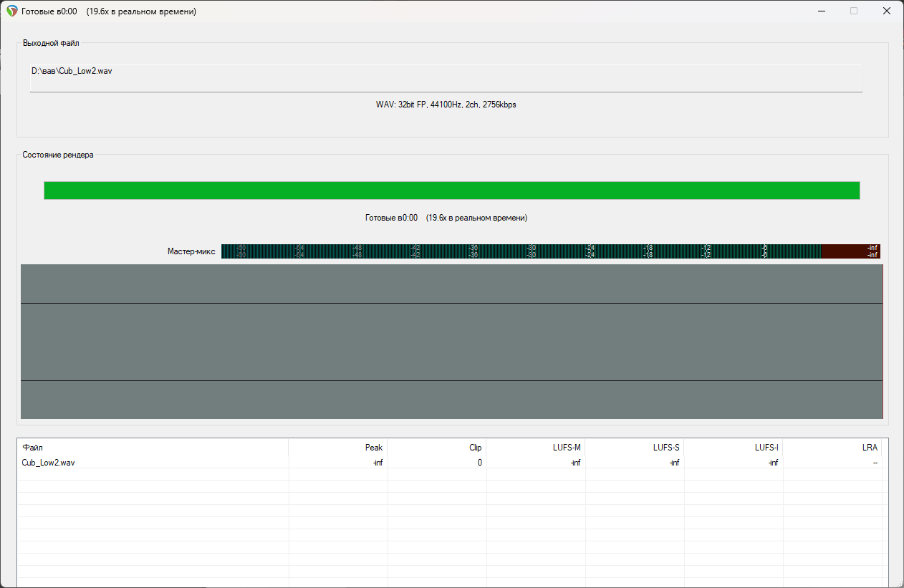The width and height of the screenshot is (904, 588).
Task: Click the Clip value 0 cell
Action: (437, 463)
